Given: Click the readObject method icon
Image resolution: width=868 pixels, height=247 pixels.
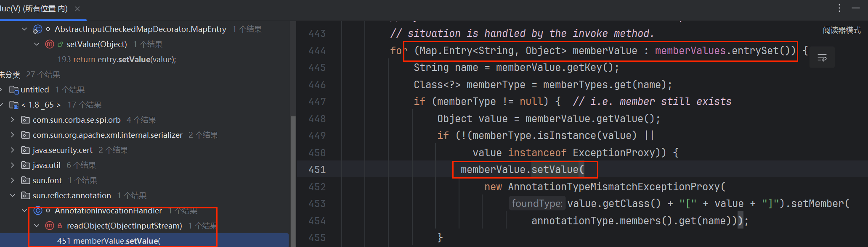Looking at the screenshot, I should (50, 226).
